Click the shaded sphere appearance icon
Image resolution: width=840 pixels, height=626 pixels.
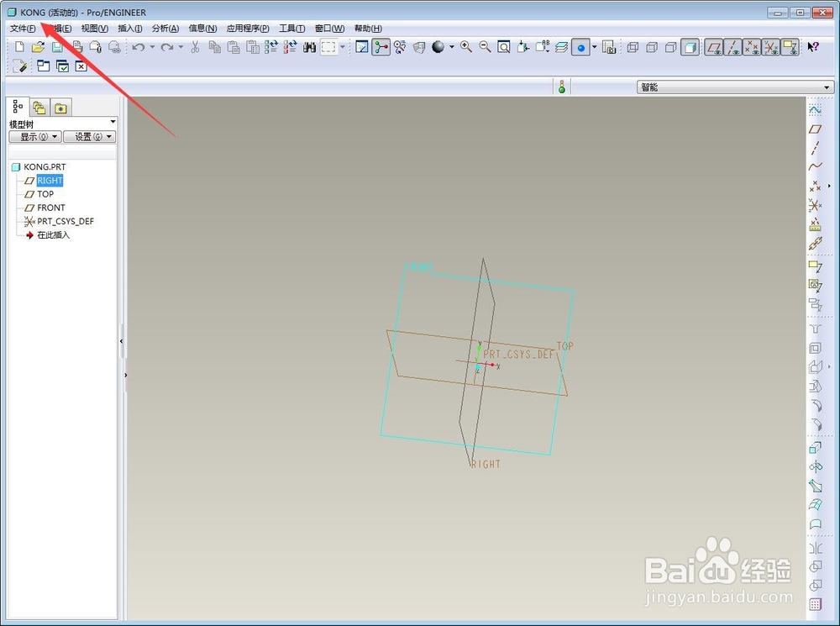[438, 47]
